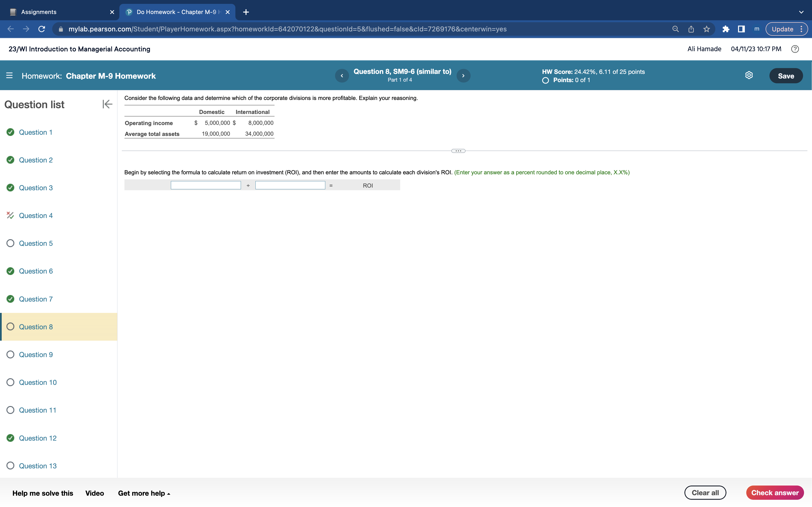
Task: Collapse the Question list panel
Action: pyautogui.click(x=107, y=104)
